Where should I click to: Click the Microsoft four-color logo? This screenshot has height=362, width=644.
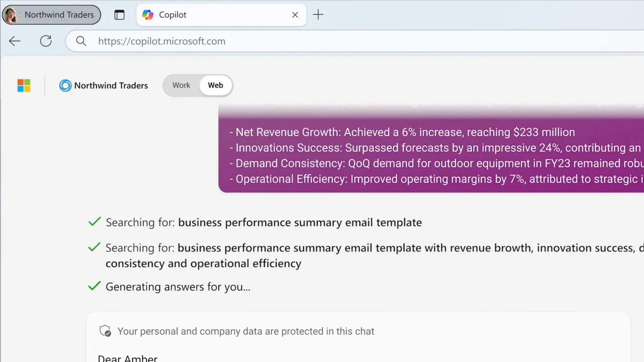click(24, 85)
